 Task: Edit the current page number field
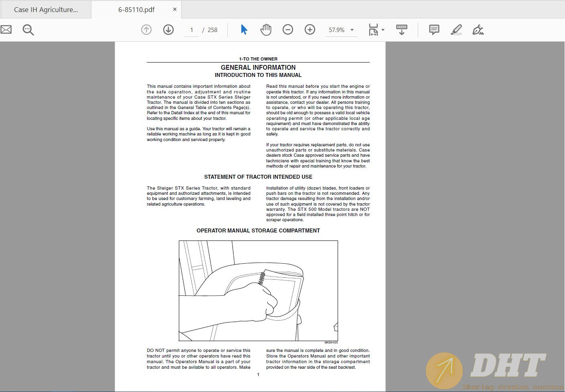click(192, 30)
